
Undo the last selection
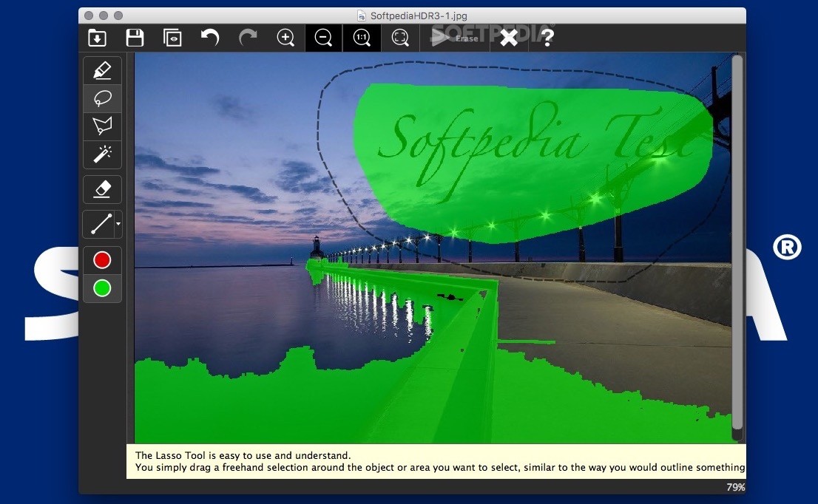click(x=209, y=37)
